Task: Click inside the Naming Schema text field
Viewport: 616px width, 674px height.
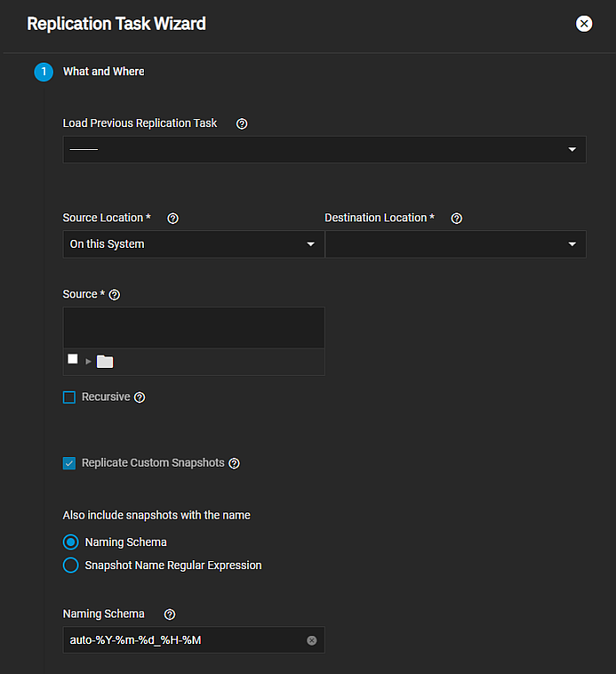Action: click(181, 640)
